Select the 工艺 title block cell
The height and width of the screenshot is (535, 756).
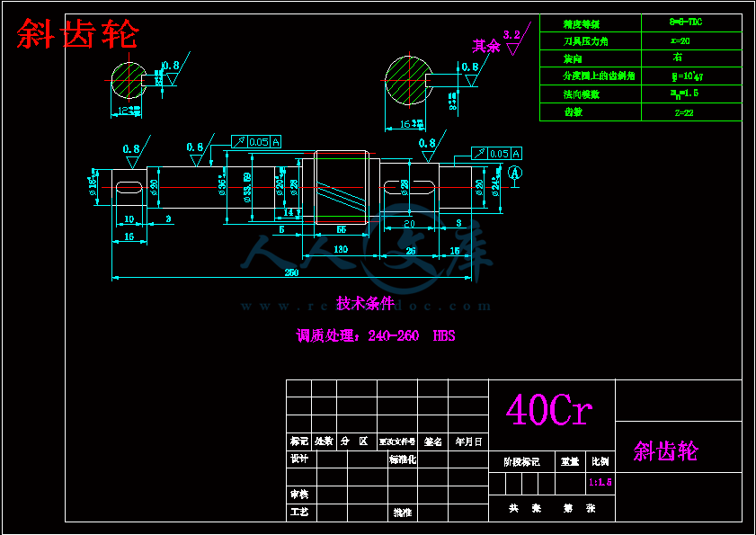[301, 512]
